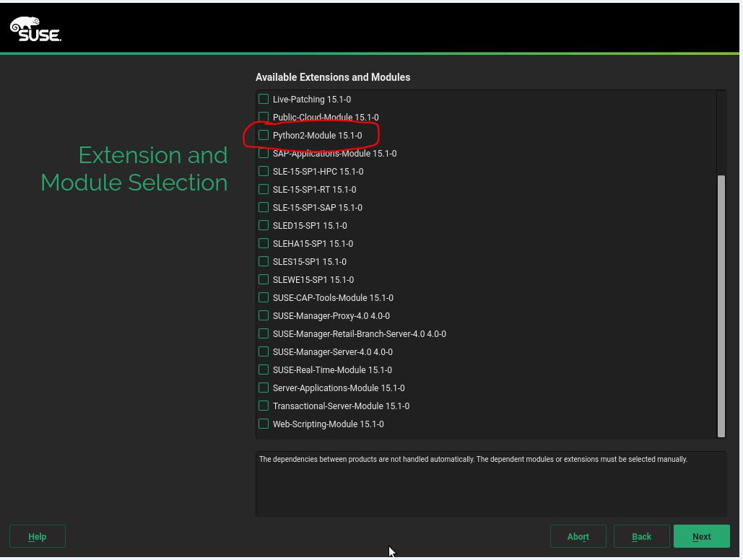Toggle the SLE-15-SP1-RT 15.1-0 checkbox
Viewport: 743px width, 560px height.
264,189
